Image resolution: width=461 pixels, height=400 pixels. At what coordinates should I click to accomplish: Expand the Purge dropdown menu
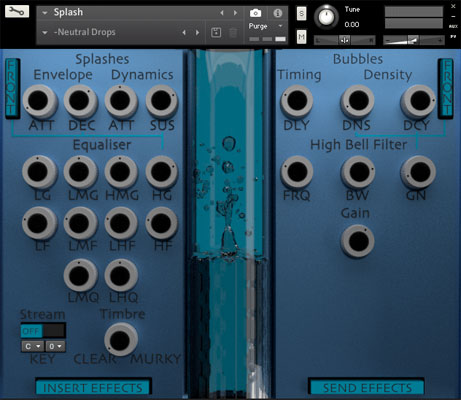click(x=280, y=26)
